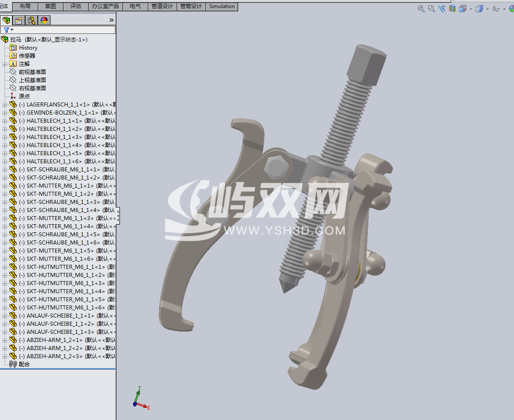Open the 管道设计 tab

point(162,6)
